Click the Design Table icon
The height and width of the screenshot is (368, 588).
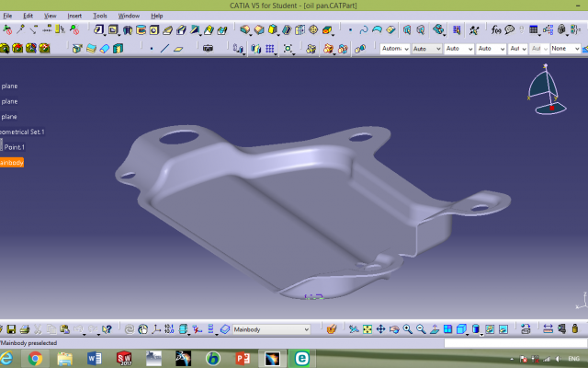[x=534, y=29]
